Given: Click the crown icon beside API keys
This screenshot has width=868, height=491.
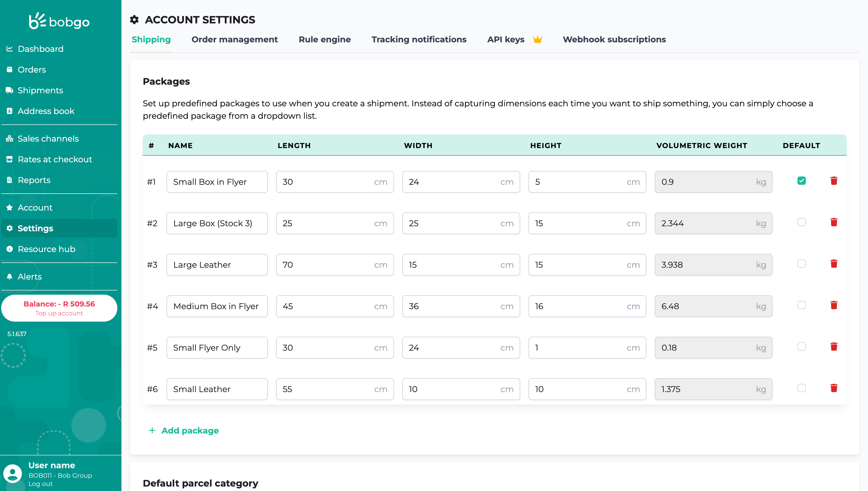Looking at the screenshot, I should (x=537, y=39).
